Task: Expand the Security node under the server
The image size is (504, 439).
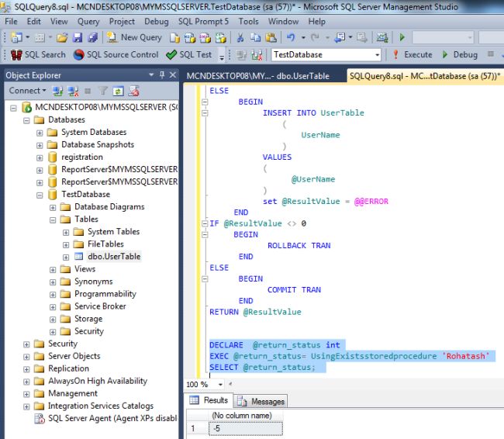Action: click(27, 344)
